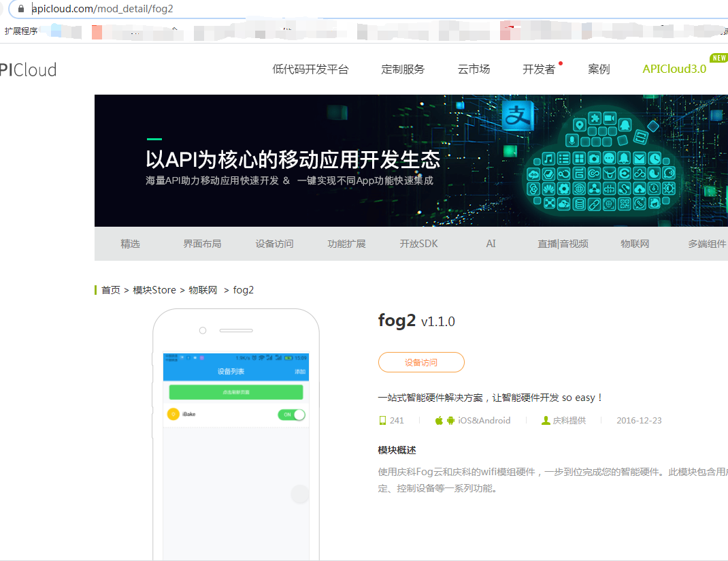Click the download count phone icon
Viewport: 728px width, 561px height.
click(x=382, y=421)
